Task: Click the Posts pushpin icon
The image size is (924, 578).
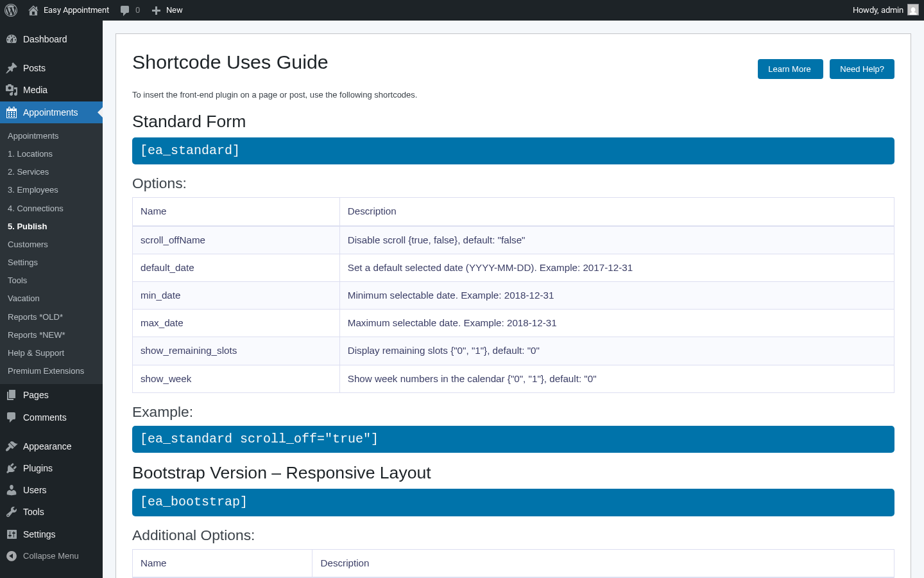Action: click(x=12, y=68)
